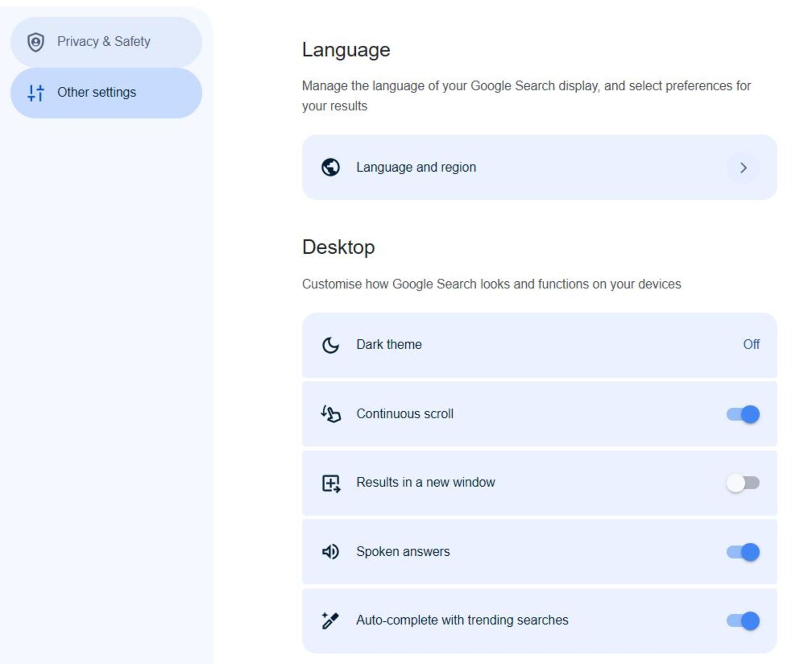
Task: Click the Language and region label
Action: (416, 167)
